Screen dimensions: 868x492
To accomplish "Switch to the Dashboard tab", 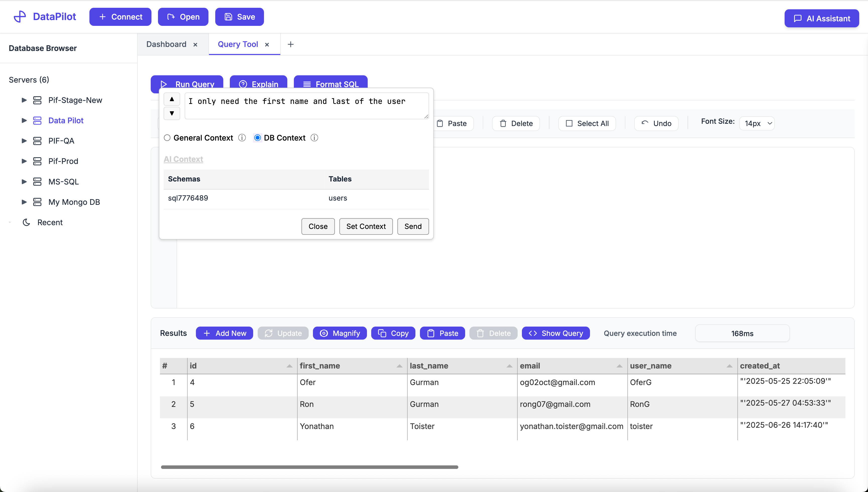I will pos(166,44).
